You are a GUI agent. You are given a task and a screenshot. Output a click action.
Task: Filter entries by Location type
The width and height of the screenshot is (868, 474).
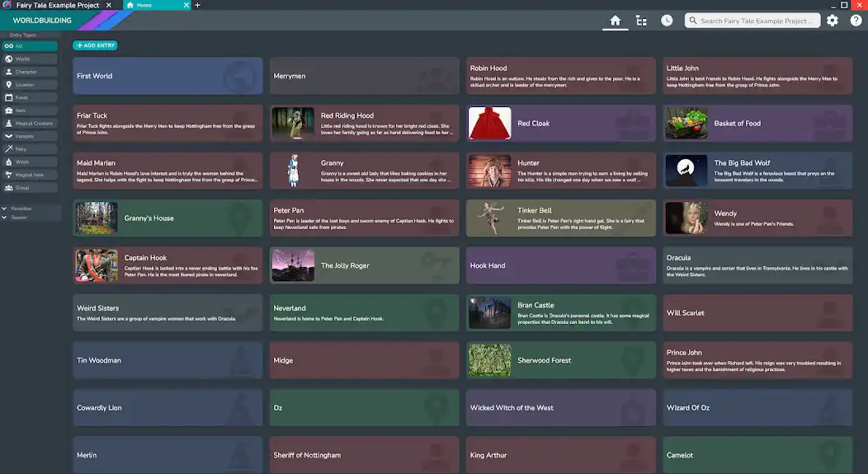[x=30, y=85]
